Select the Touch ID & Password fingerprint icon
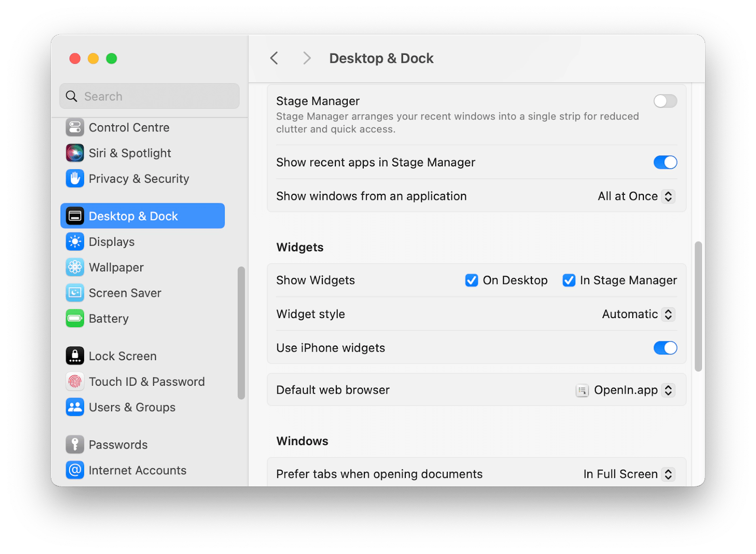The width and height of the screenshot is (756, 554). coord(75,381)
